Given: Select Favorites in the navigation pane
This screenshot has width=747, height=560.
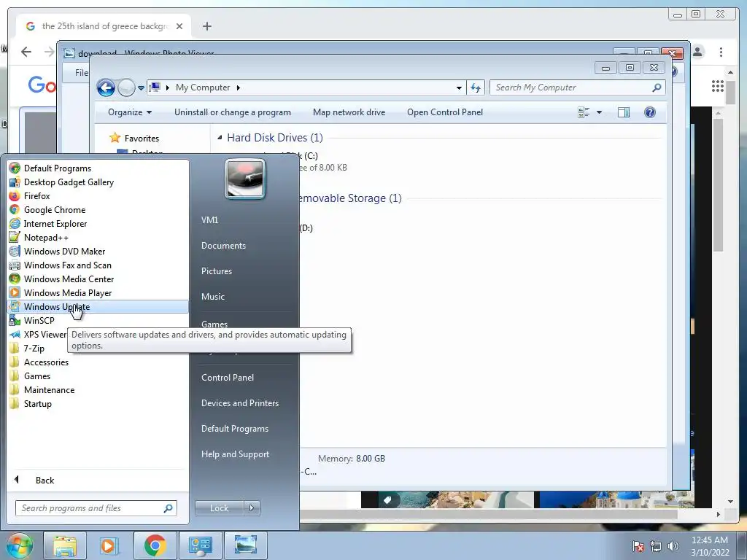Looking at the screenshot, I should pyautogui.click(x=142, y=138).
